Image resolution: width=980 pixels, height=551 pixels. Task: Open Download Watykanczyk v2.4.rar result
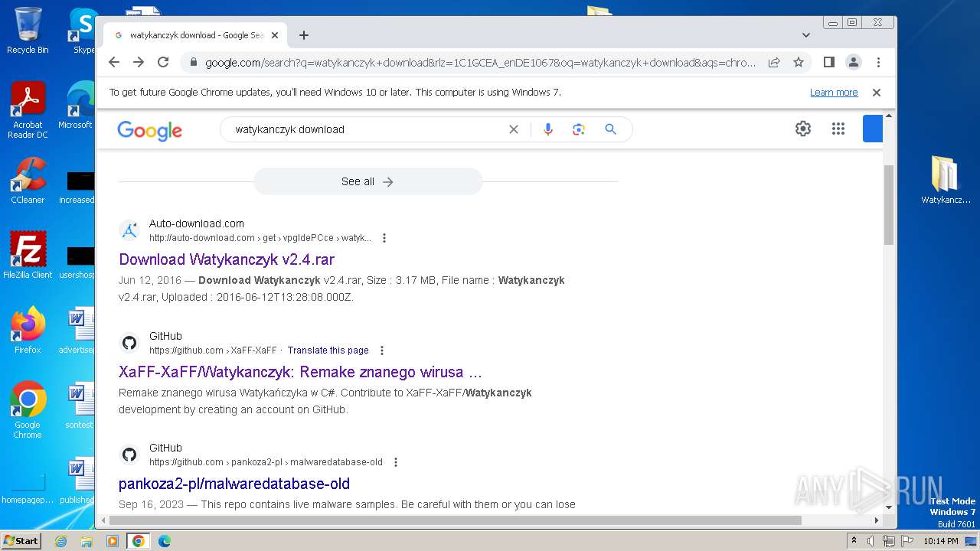[x=227, y=259]
